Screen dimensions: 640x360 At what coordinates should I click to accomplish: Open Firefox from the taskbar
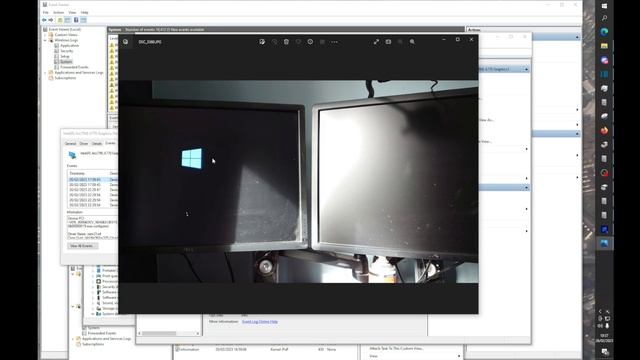coord(604,131)
